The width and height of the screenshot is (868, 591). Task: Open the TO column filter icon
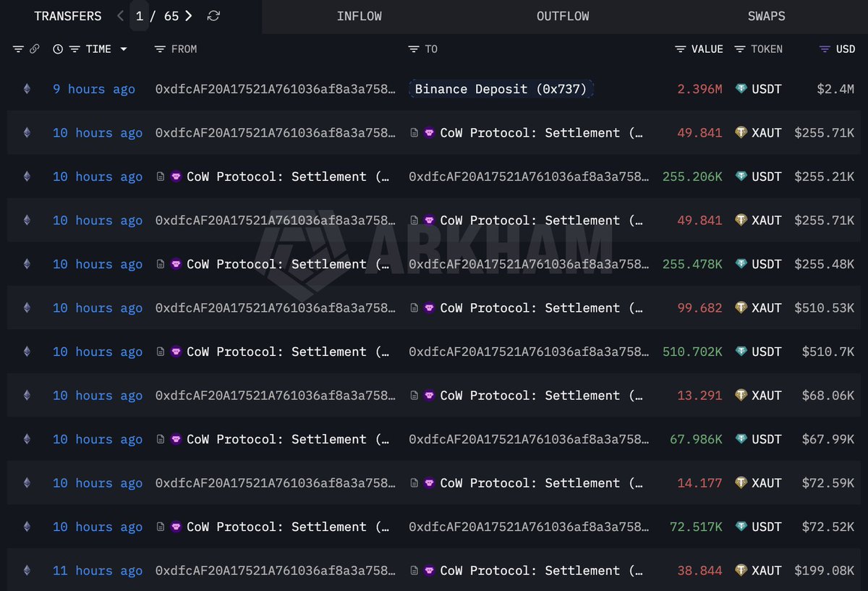tap(413, 49)
